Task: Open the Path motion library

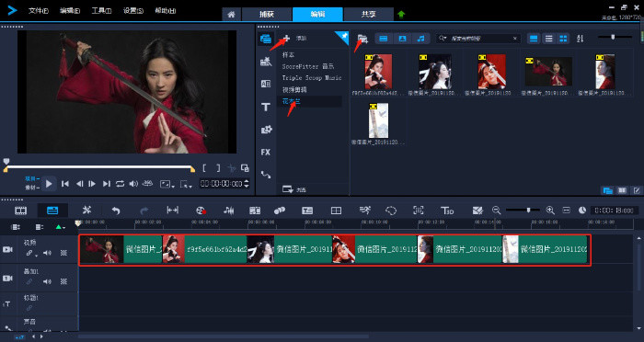Action: click(266, 175)
